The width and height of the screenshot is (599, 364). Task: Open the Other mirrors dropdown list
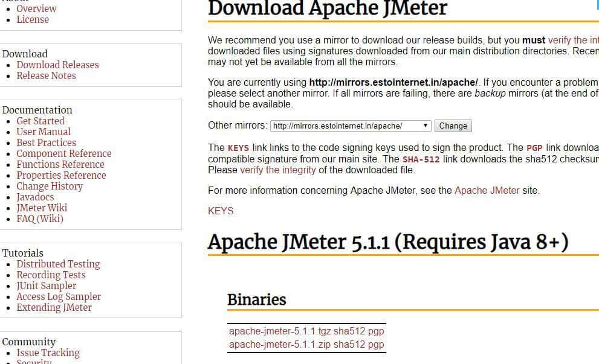pyautogui.click(x=425, y=126)
